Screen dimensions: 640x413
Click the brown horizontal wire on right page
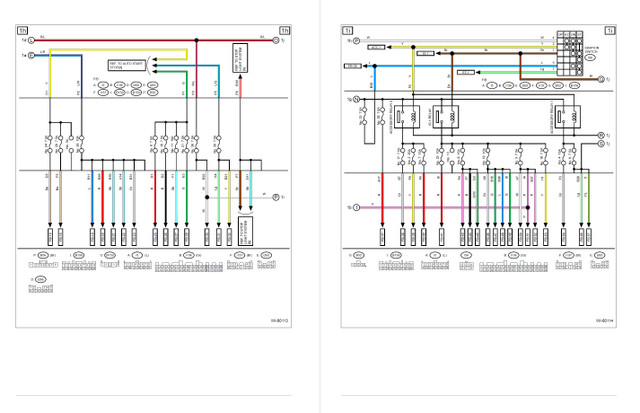click(500, 73)
